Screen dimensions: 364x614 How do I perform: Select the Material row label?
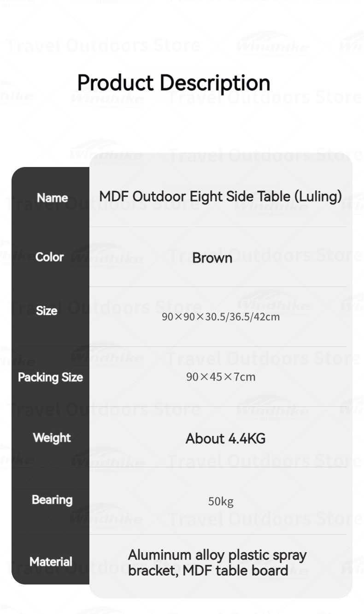51,562
